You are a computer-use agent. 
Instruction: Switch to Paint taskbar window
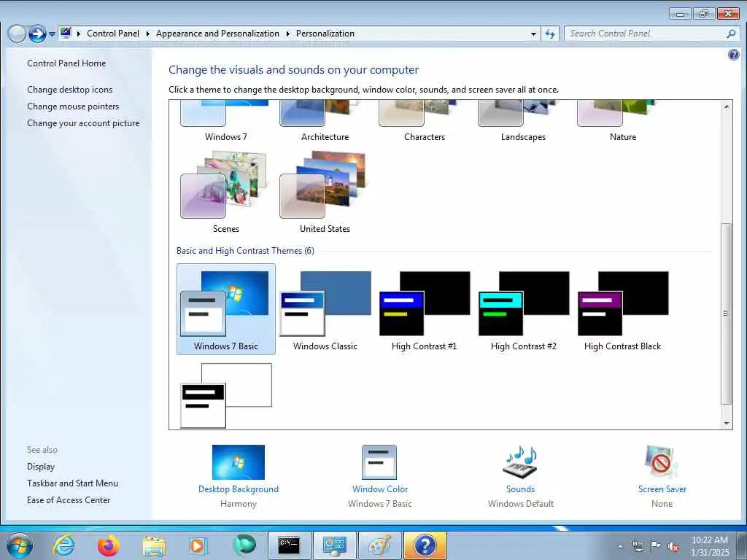[379, 545]
